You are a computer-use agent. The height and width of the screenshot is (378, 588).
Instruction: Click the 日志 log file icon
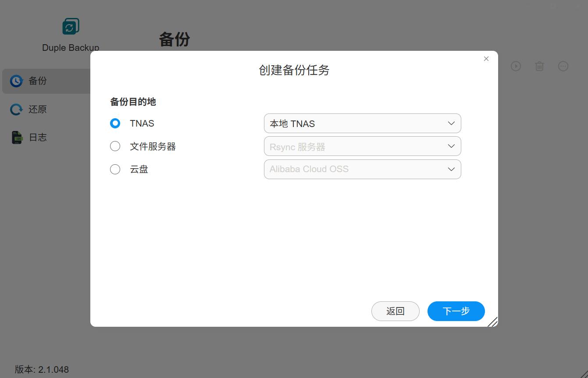(17, 137)
